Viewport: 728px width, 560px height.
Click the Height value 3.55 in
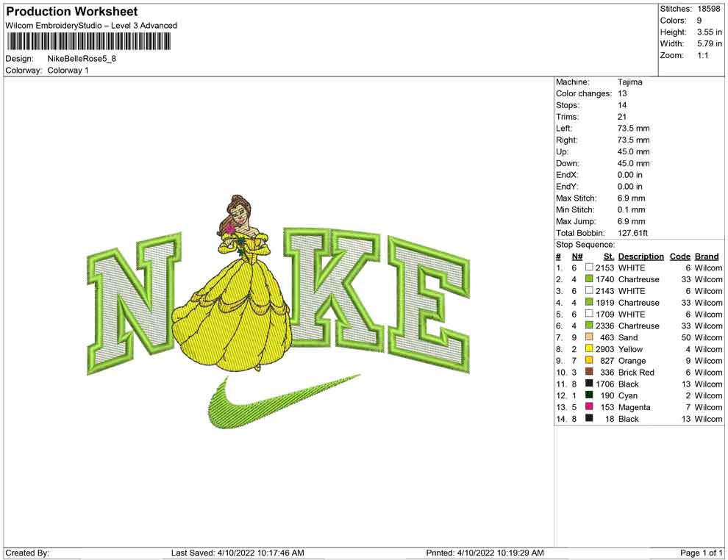point(710,32)
